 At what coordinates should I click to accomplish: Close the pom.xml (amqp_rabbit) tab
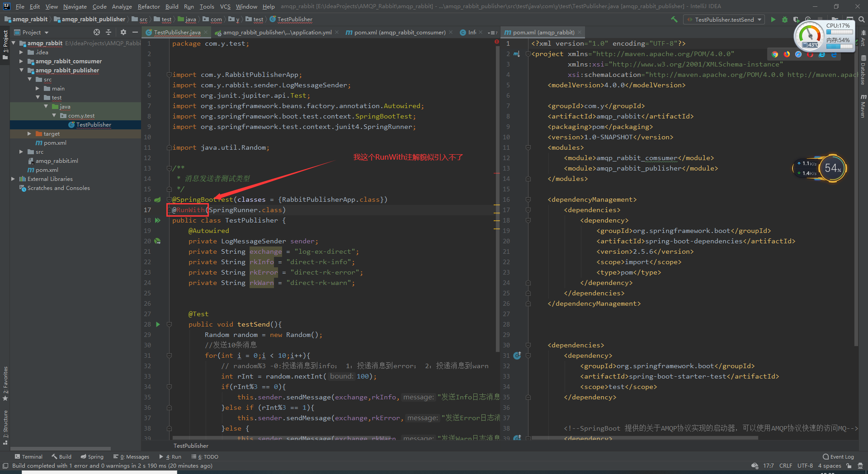[x=580, y=33]
